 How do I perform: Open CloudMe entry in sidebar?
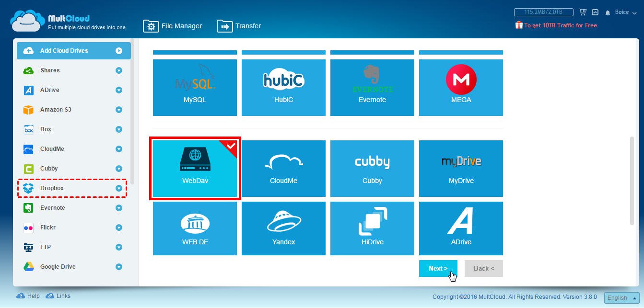pyautogui.click(x=74, y=149)
